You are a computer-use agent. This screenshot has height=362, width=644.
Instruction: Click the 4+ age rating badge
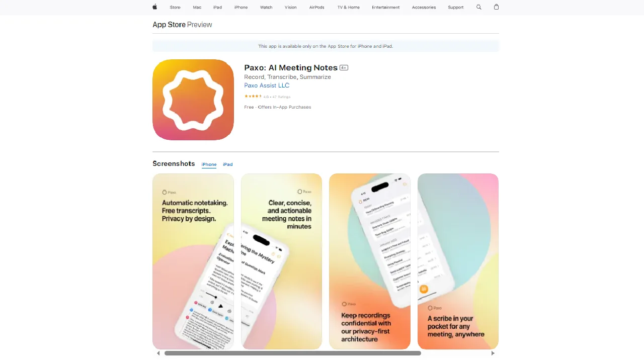point(344,67)
